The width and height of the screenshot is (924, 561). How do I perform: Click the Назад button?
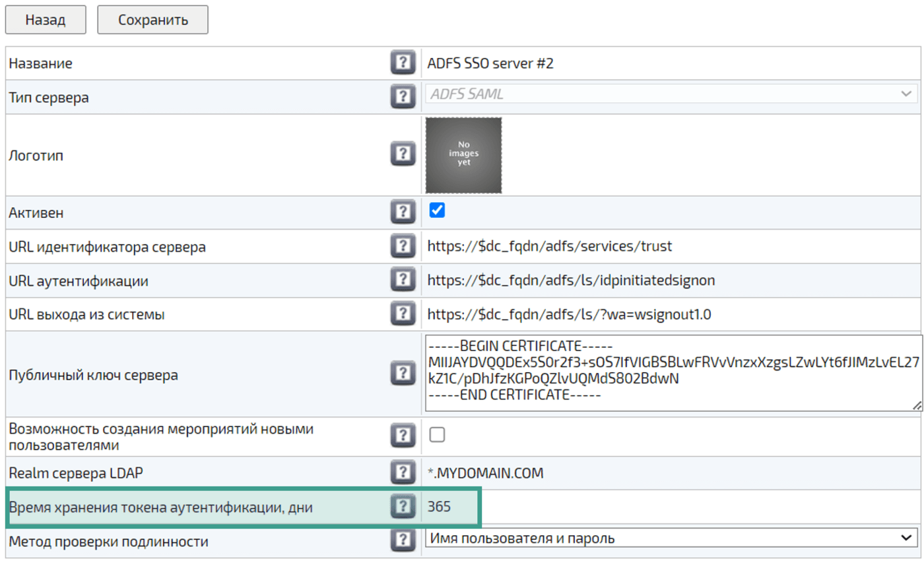[46, 20]
